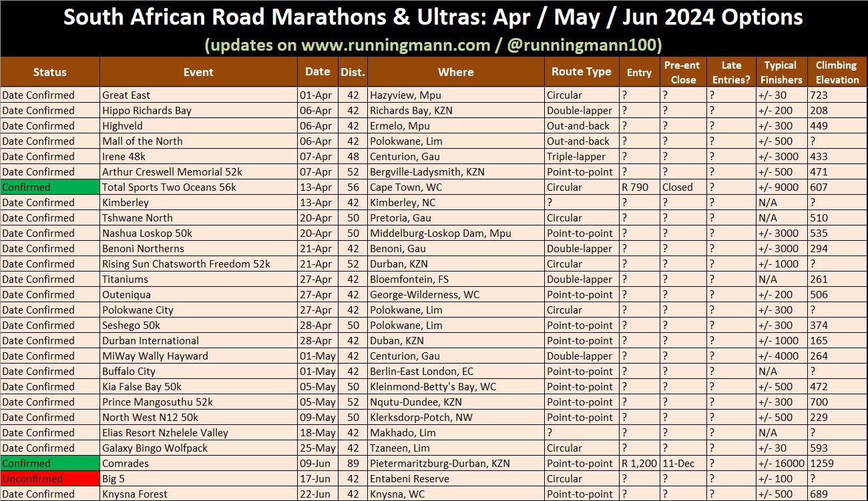Select the 11-Dec pre-entry close cell

tap(683, 464)
